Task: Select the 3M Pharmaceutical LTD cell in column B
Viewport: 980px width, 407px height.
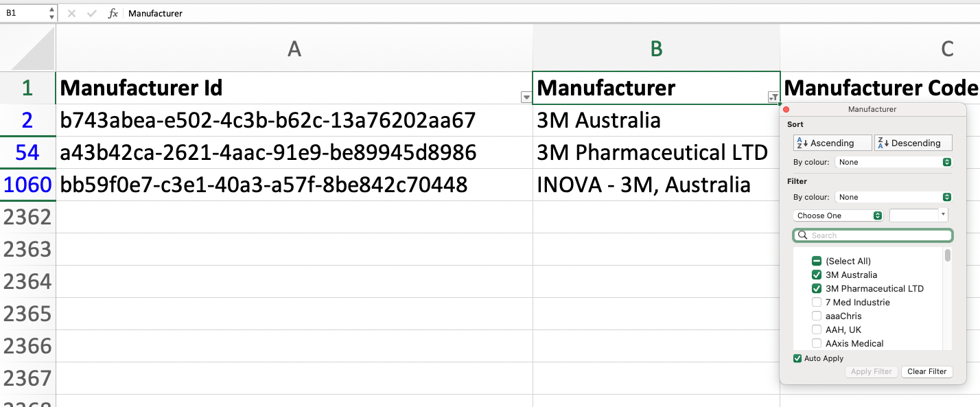Action: [656, 152]
